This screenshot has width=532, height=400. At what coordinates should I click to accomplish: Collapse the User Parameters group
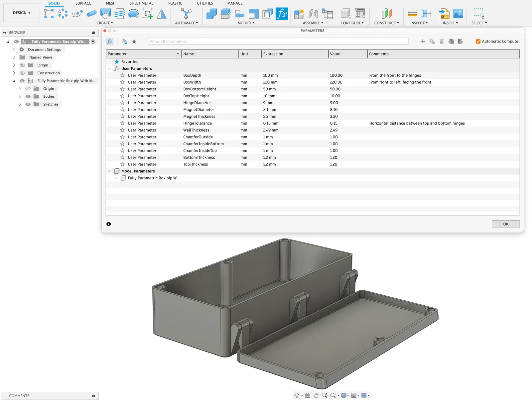point(109,69)
